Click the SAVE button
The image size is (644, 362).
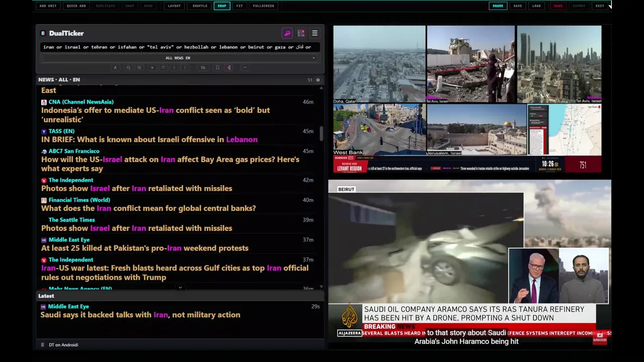(518, 6)
